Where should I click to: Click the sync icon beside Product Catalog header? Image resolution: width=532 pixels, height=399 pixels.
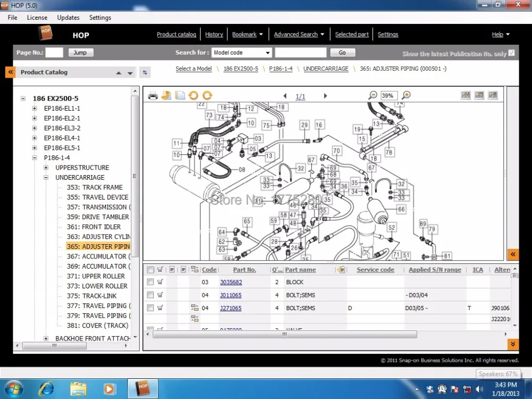pyautogui.click(x=145, y=72)
